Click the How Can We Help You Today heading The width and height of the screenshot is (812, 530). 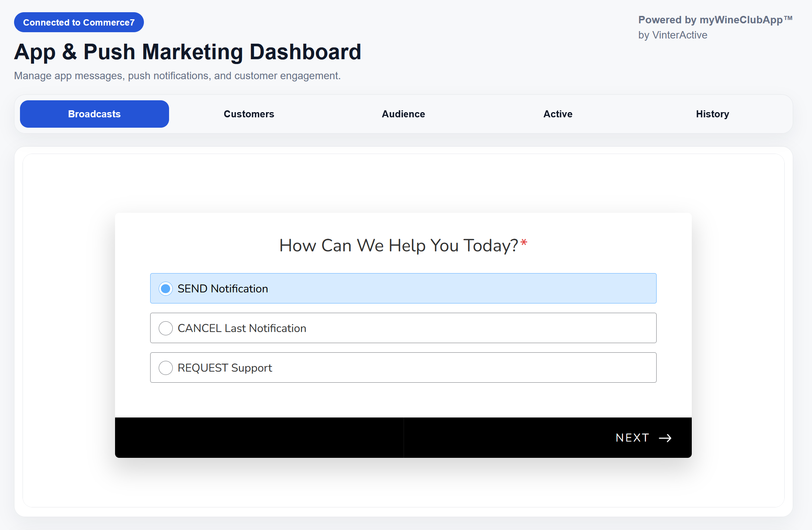(x=403, y=245)
